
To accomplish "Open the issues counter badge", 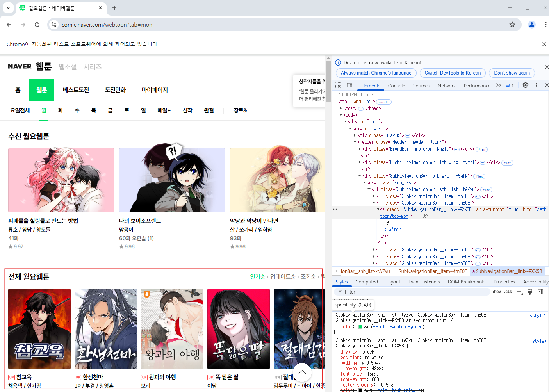I will (x=510, y=85).
